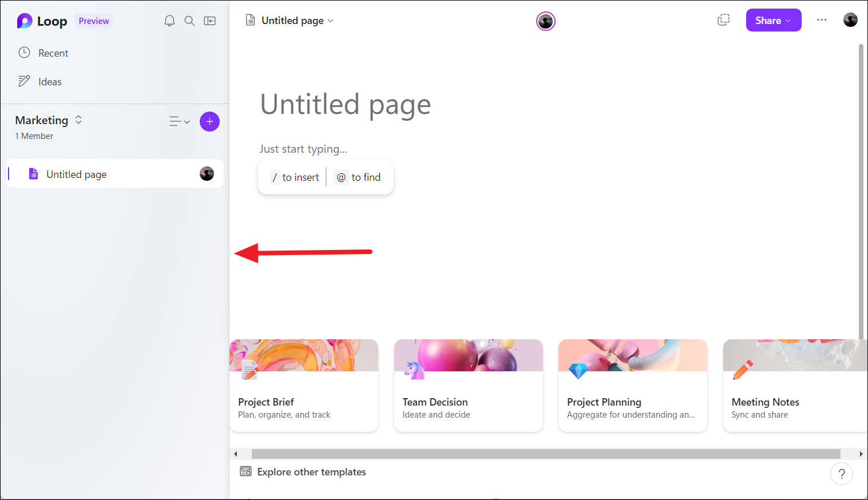Click the large Untitled page heading

click(346, 105)
